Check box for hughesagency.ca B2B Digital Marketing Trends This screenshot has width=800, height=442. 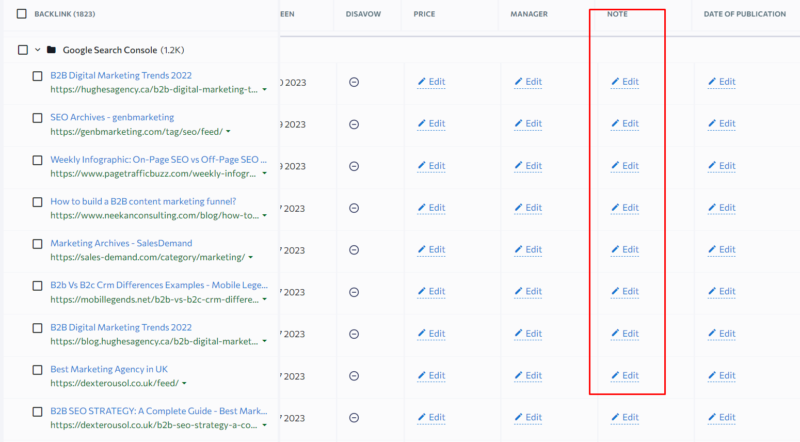tap(37, 76)
